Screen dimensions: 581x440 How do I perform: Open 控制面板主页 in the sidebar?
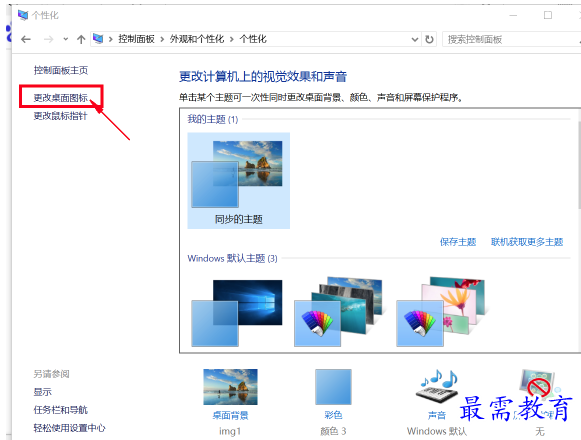point(61,70)
